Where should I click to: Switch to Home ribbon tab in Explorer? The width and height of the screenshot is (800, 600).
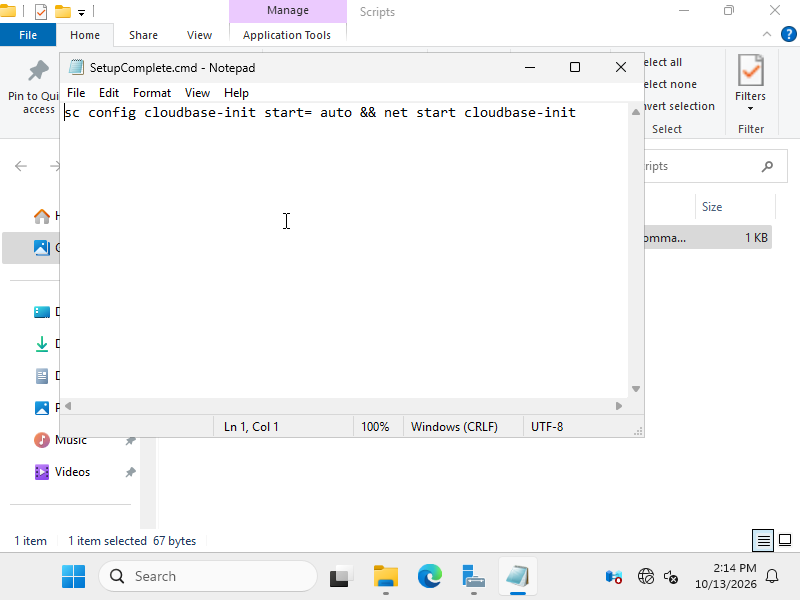click(x=85, y=35)
